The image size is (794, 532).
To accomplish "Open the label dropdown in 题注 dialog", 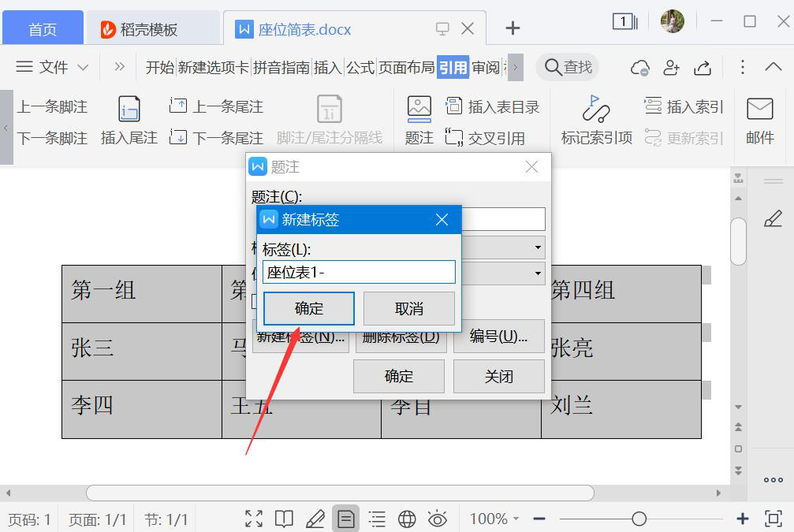I will pos(538,247).
